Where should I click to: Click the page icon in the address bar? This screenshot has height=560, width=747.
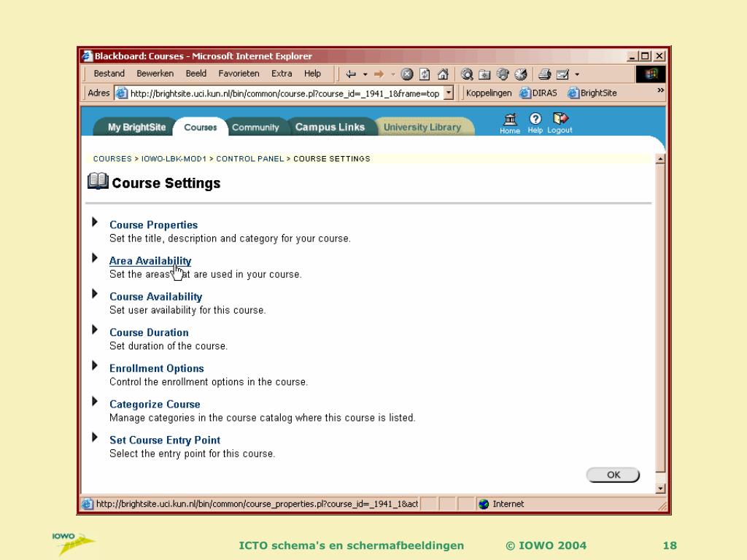coord(122,93)
